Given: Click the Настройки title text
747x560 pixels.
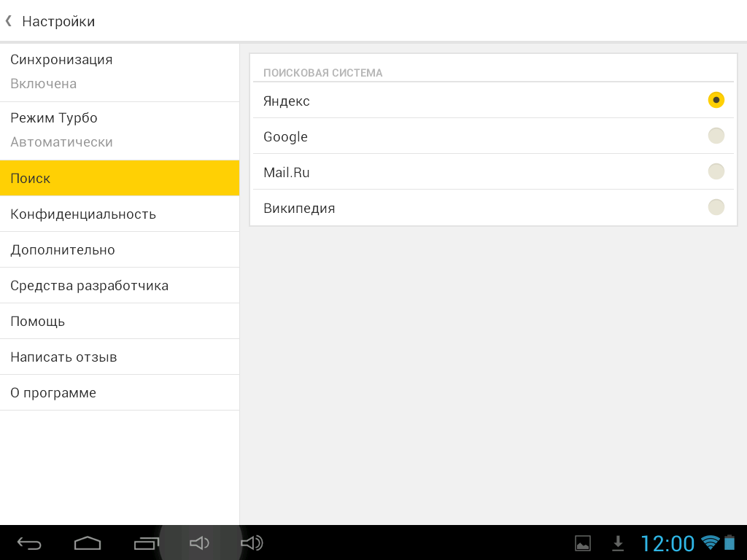Looking at the screenshot, I should [x=58, y=21].
